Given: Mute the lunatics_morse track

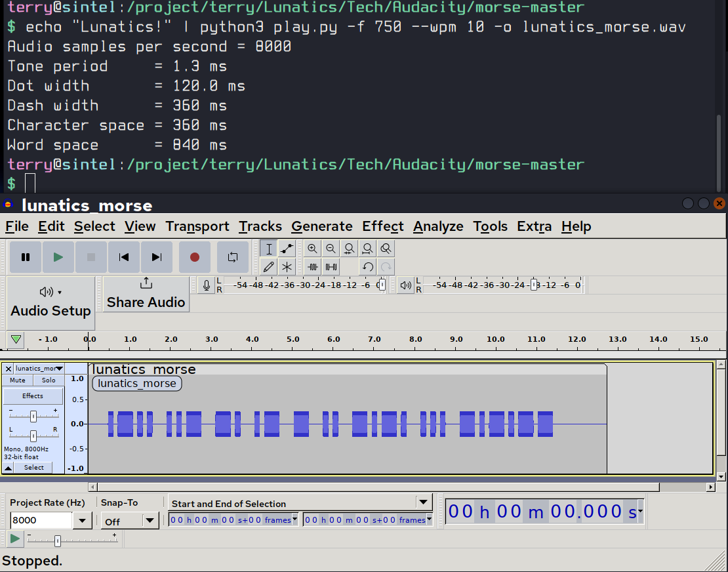Looking at the screenshot, I should [x=18, y=380].
